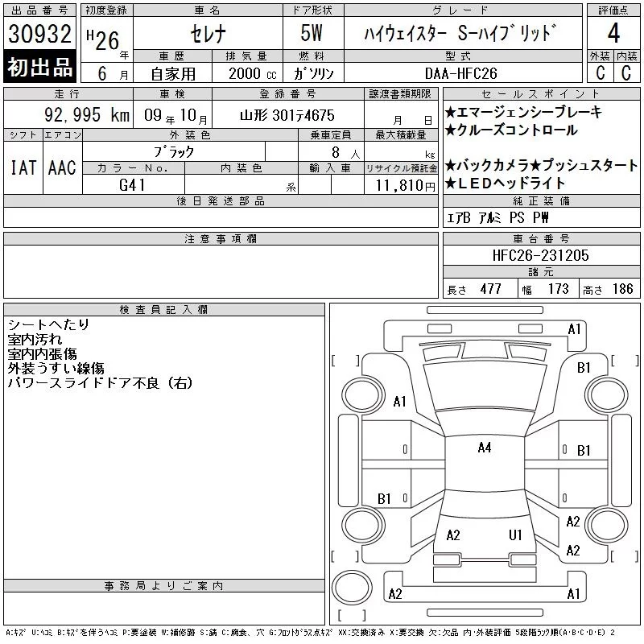Viewport: 644px width, 644px height.
Task: Click the A2 mark beside U1 on rear gate
Action: point(453,535)
